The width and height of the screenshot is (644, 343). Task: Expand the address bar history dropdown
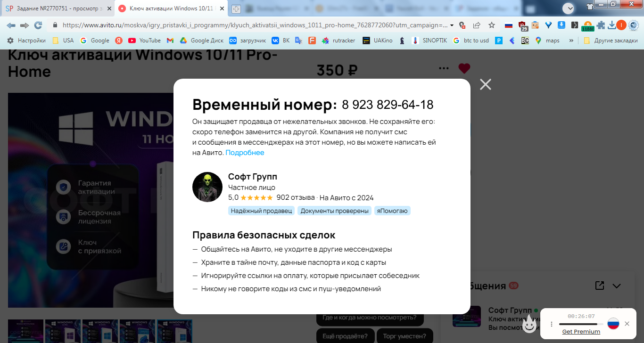coord(452,25)
